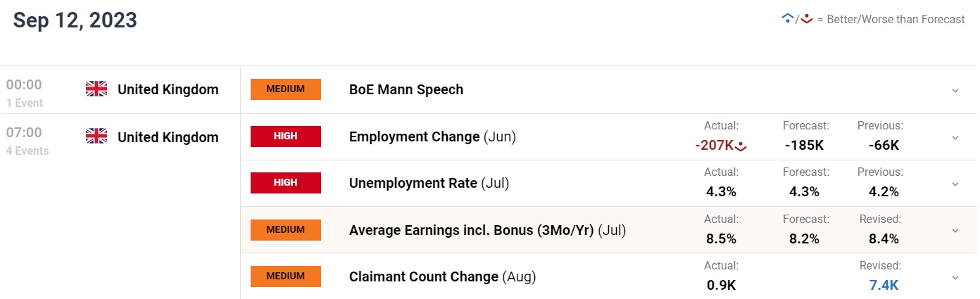Click the Sep 12, 2023 date heading

pyautogui.click(x=75, y=20)
